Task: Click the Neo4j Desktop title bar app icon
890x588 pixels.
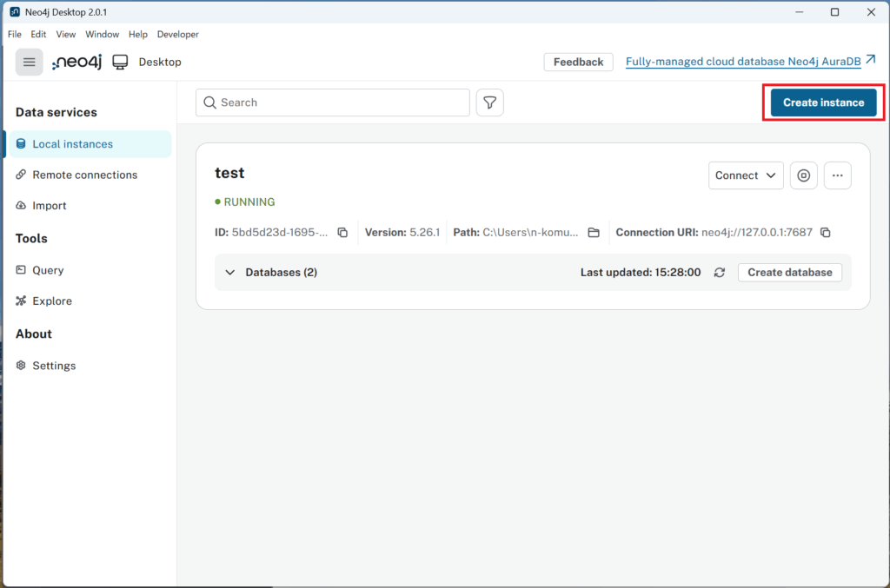Action: pyautogui.click(x=15, y=12)
